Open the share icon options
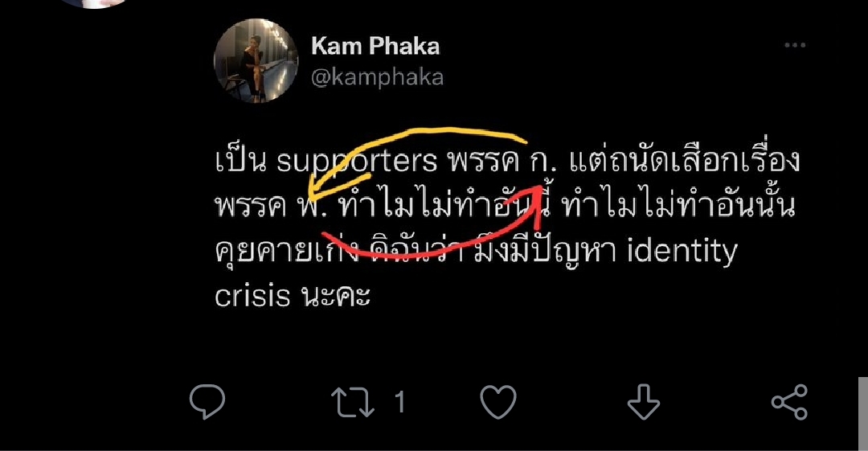Screen dimensions: 868x451 point(790,402)
